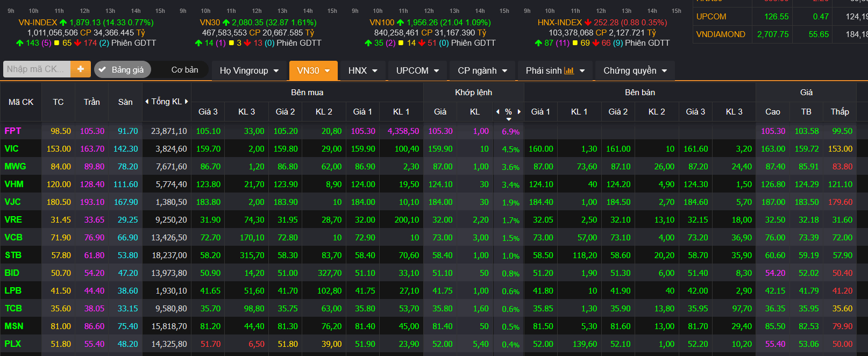This screenshot has height=356, width=868.
Task: Open the FPT stock ticker
Action: tap(13, 131)
